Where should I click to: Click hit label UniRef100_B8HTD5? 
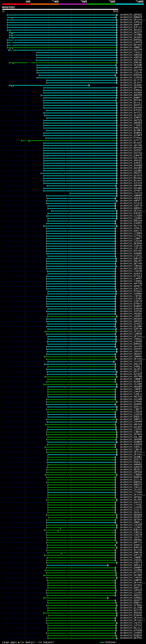click(x=131, y=95)
